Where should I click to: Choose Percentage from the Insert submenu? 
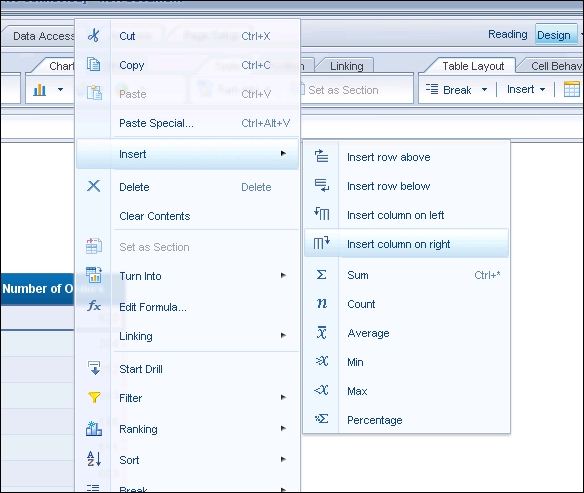click(x=406, y=420)
